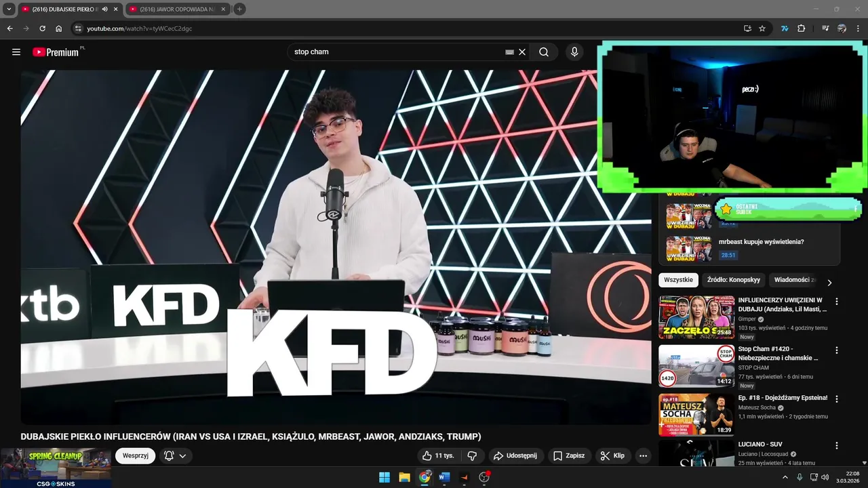
Task: Click the 'Luciano | Locosquad' channel name
Action: tap(763, 454)
